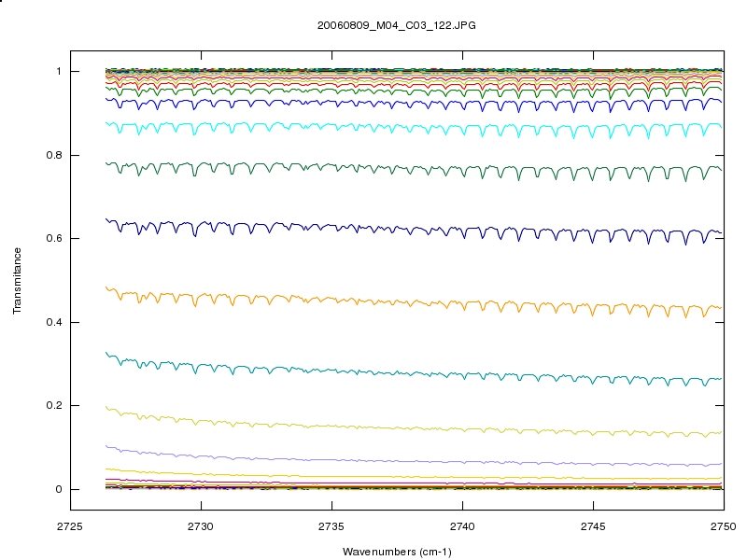Image resolution: width=747 pixels, height=560 pixels.
Task: Click the y-axis tick label 0.6
Action: (54, 239)
